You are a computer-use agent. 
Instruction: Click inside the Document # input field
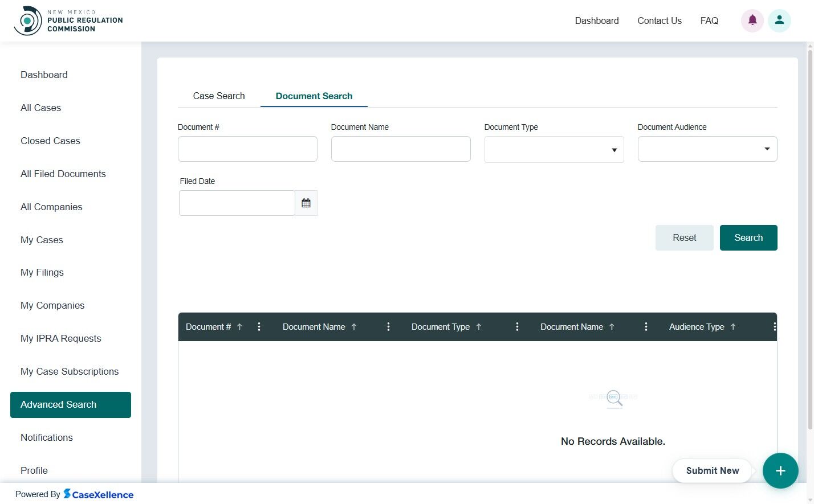(247, 149)
